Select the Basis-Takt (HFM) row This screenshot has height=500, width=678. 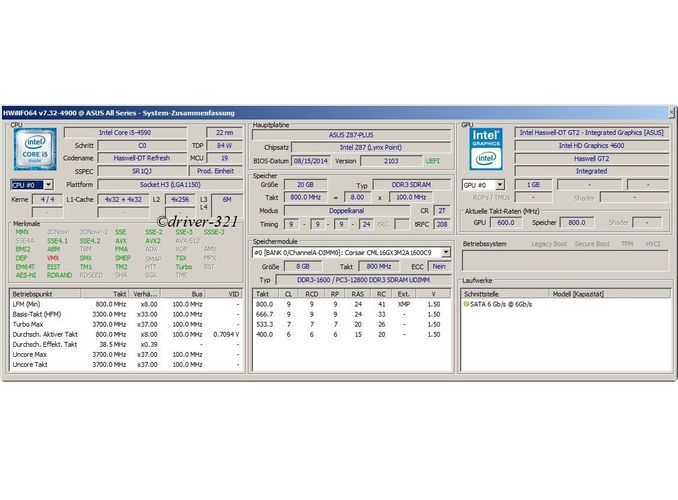tap(126, 314)
